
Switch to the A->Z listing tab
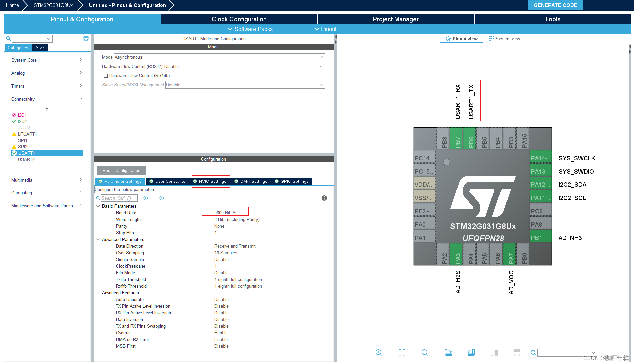coord(40,48)
